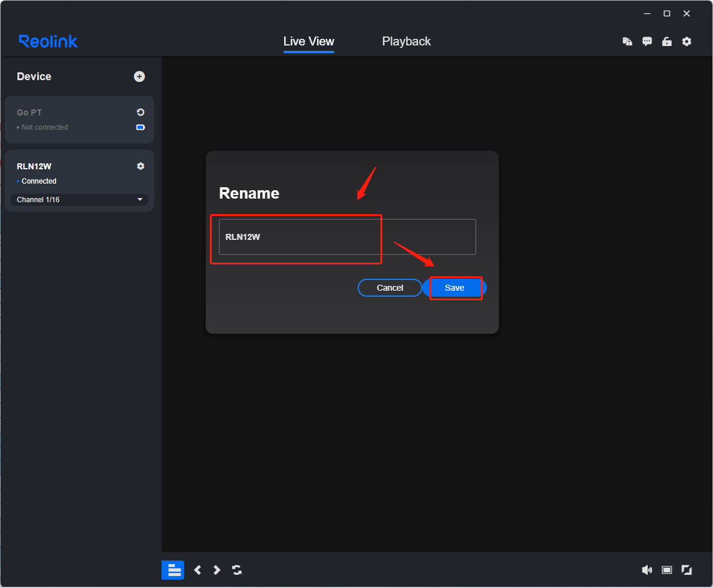Toggle the screen layout button
The image size is (713, 588).
click(x=173, y=570)
